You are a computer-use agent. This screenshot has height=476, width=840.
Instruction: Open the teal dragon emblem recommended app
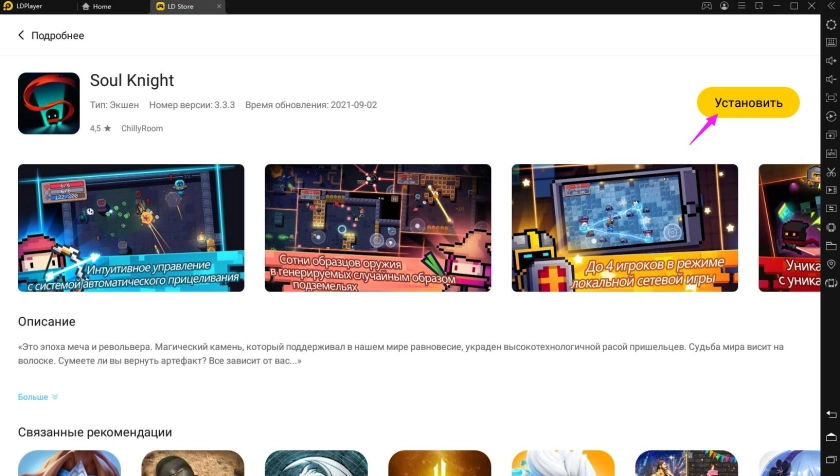316,463
